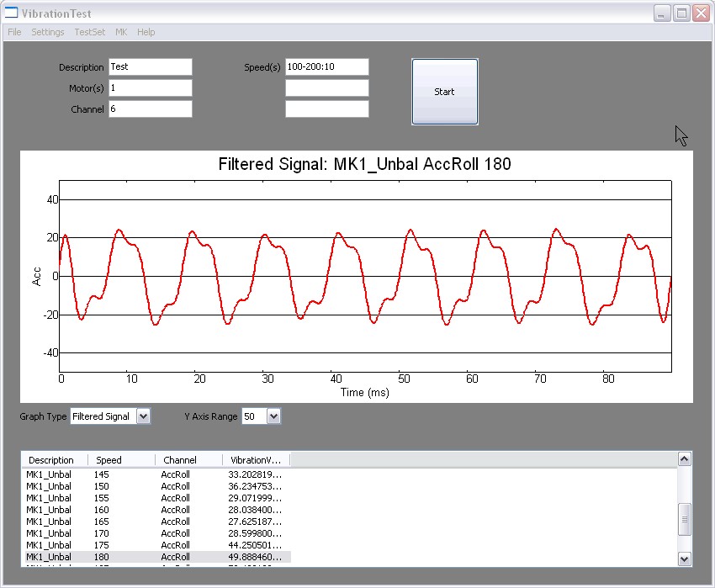The width and height of the screenshot is (715, 588).
Task: Sort by the Speed column header
Action: [122, 460]
